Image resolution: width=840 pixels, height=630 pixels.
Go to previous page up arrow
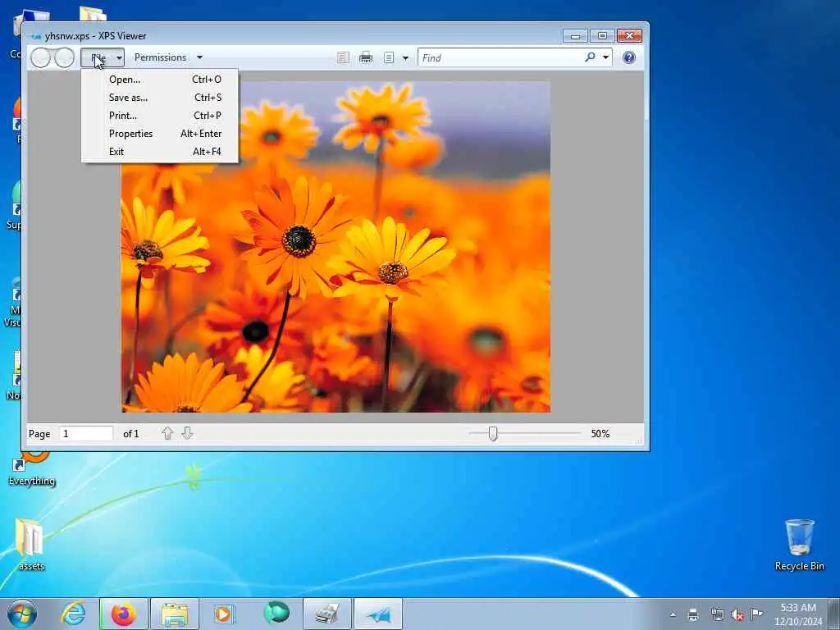click(167, 433)
